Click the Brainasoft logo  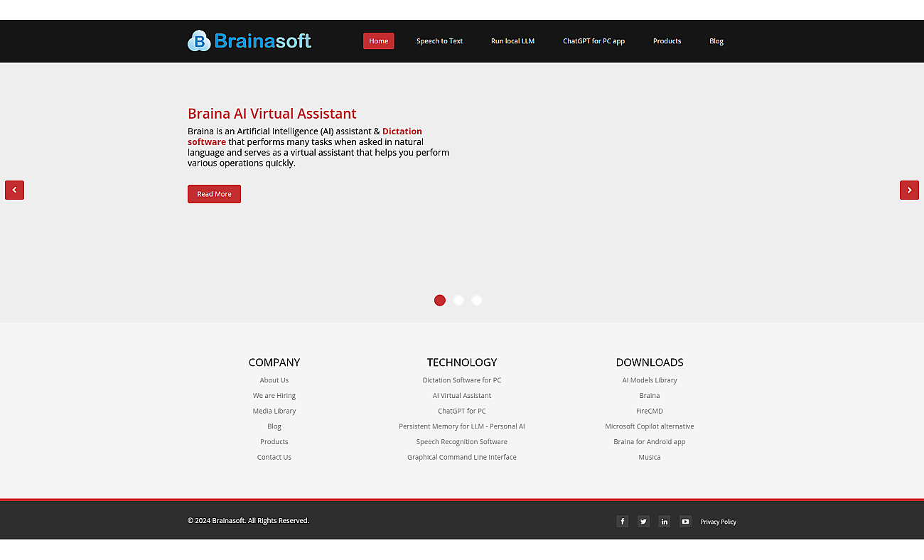tap(249, 41)
